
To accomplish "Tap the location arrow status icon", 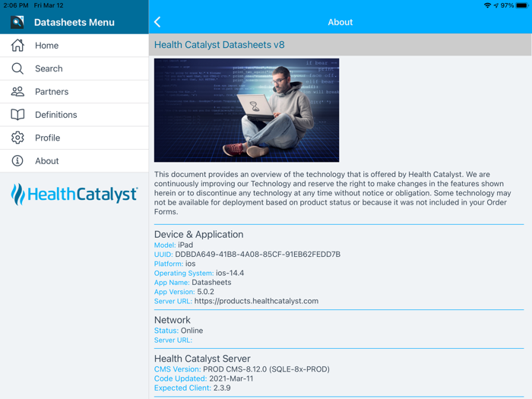I will 496,5.
